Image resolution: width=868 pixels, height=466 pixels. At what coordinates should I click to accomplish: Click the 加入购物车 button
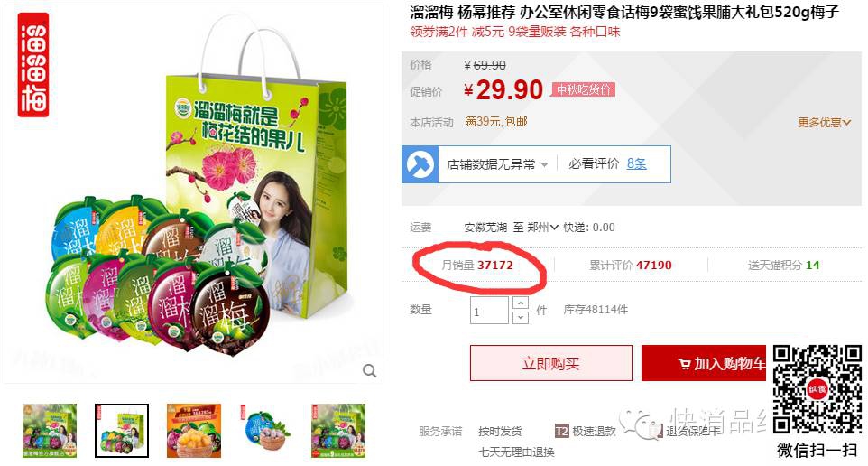point(704,363)
